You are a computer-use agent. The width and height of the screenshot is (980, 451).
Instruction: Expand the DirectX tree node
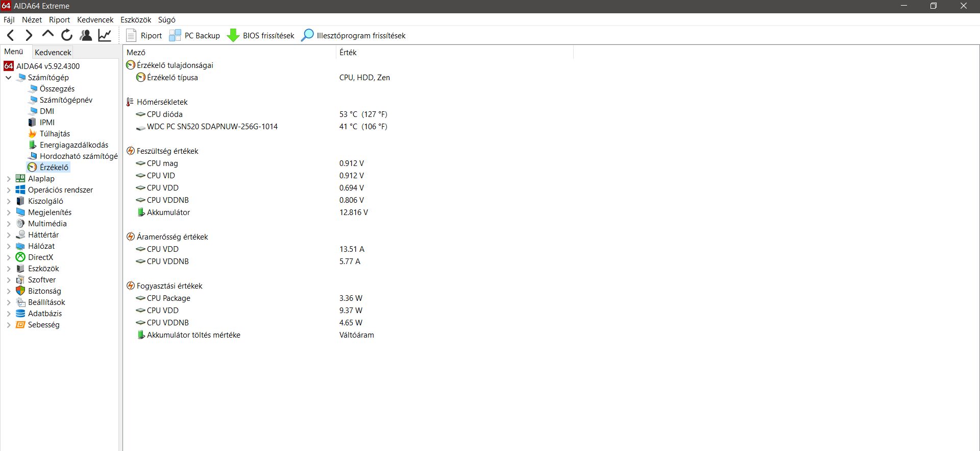(8, 257)
